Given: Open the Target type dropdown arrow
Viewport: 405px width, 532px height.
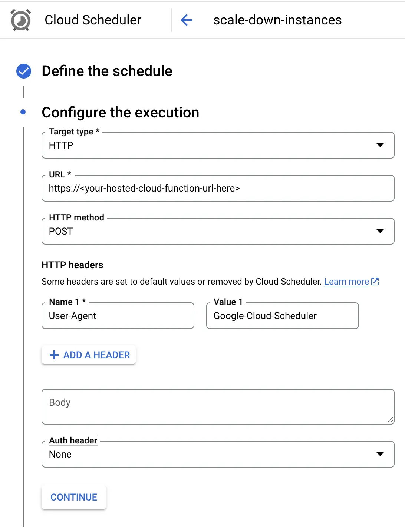Looking at the screenshot, I should pyautogui.click(x=380, y=145).
